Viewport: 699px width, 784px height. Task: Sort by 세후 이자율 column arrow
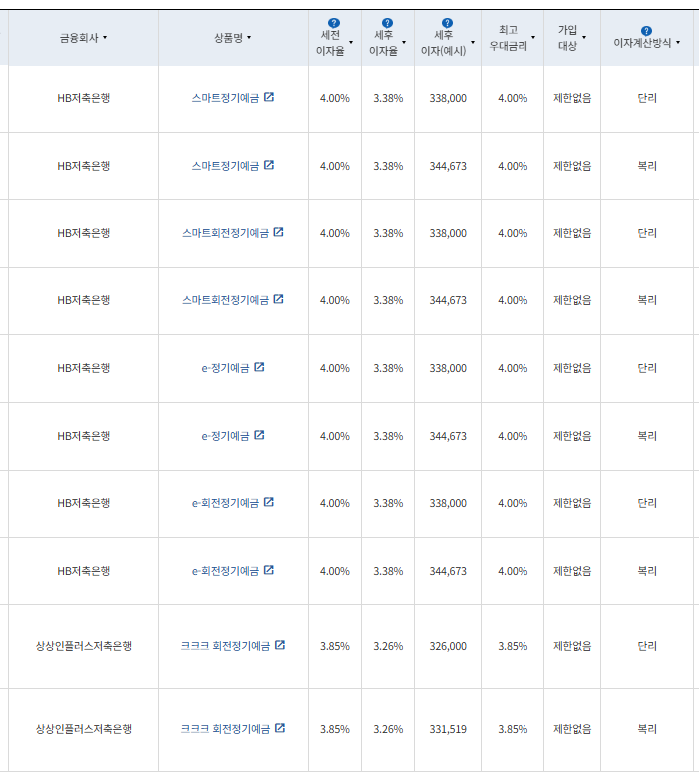[x=404, y=43]
